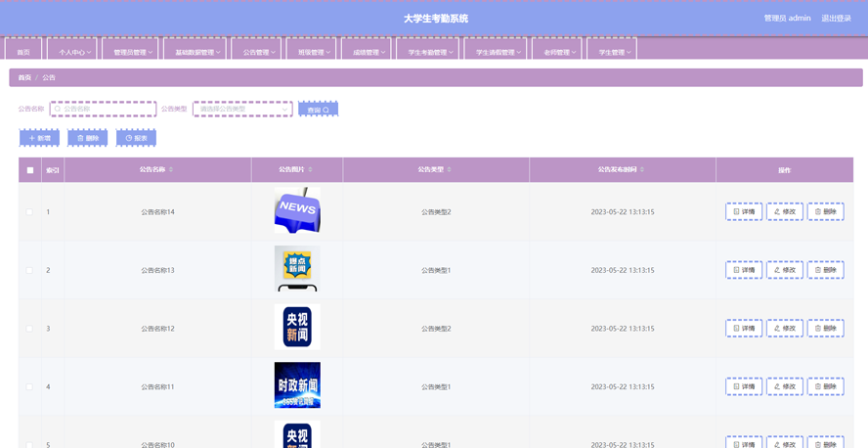
Task: Click the 公告名称14 cell text
Action: point(157,212)
